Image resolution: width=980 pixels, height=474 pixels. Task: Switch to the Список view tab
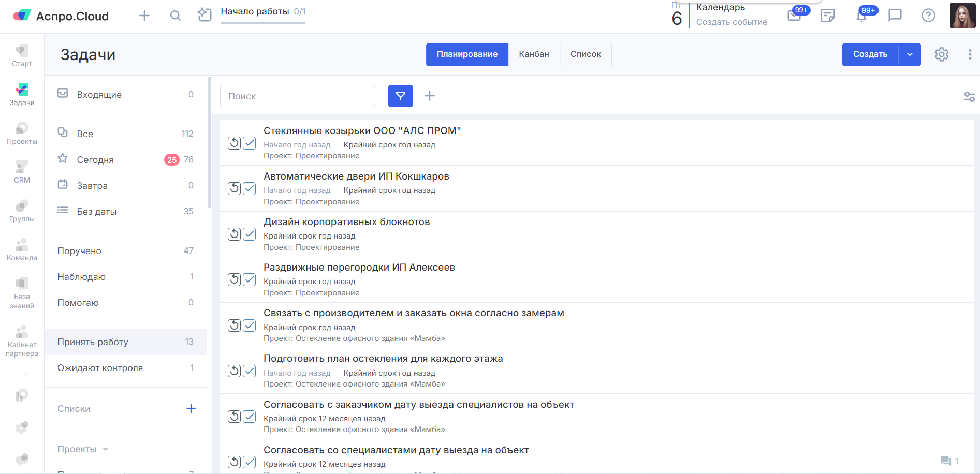586,54
